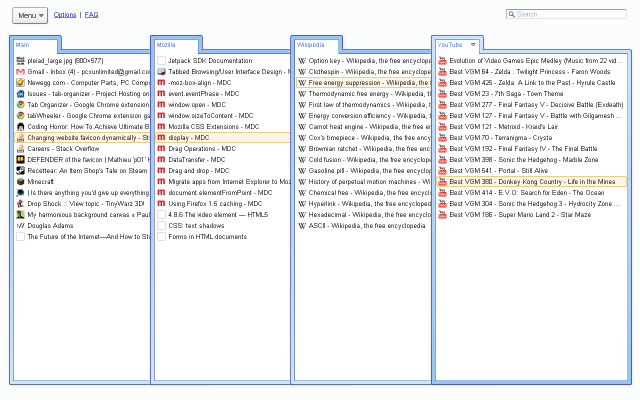Click the Newegg.com favicon
This screenshot has width=640, height=400.
coord(20,83)
